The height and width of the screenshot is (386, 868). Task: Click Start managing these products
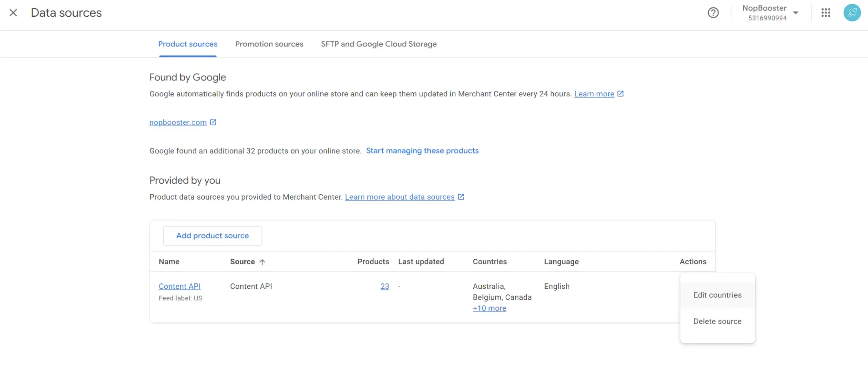click(422, 151)
